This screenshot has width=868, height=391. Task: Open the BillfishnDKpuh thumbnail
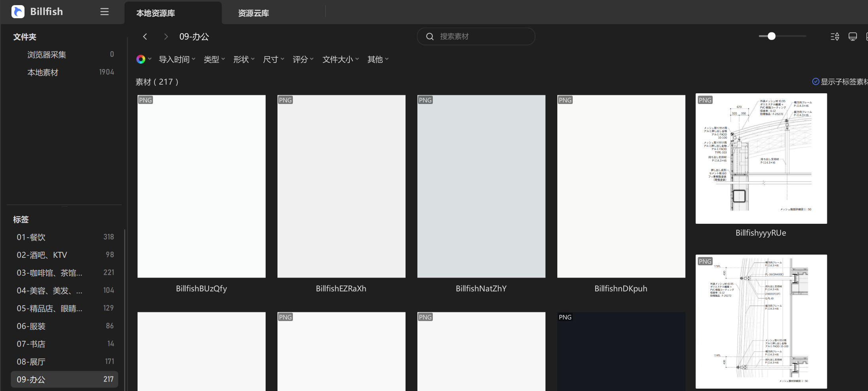click(621, 186)
